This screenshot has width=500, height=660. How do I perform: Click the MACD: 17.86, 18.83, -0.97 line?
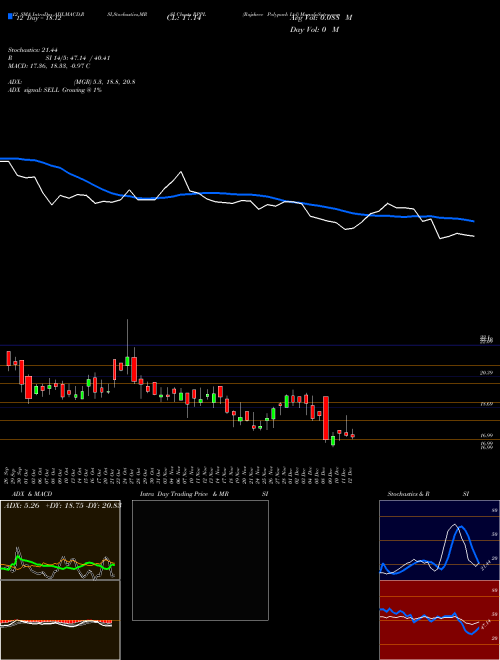point(49,66)
